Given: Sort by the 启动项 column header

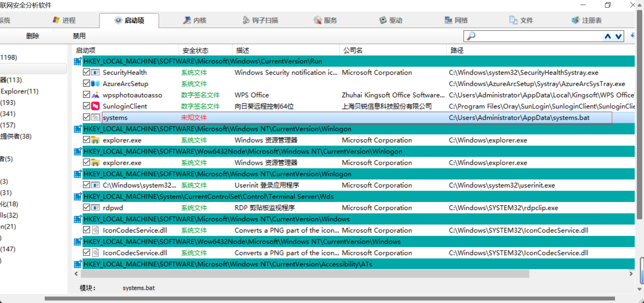Looking at the screenshot, I should [x=125, y=50].
